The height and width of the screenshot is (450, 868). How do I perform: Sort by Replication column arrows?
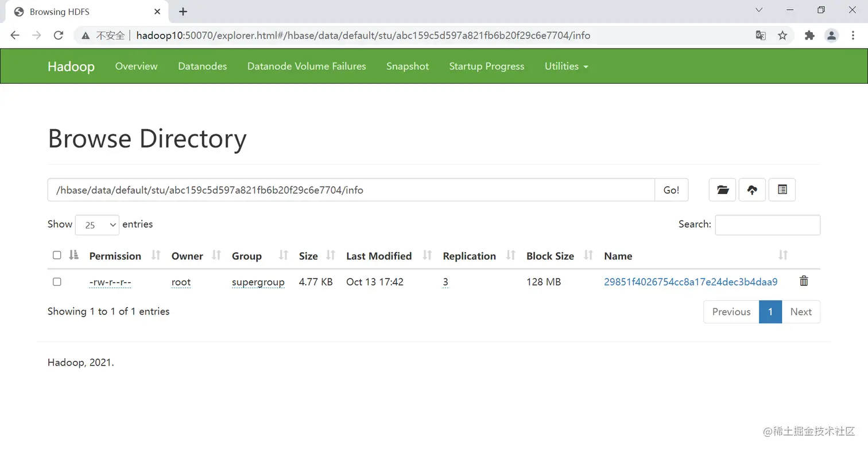(511, 255)
